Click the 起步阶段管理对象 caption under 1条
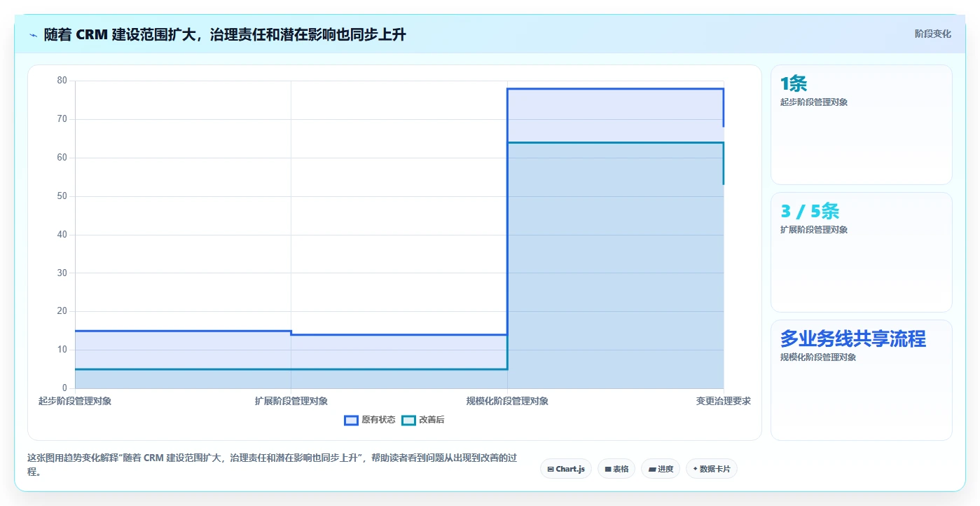This screenshot has height=506, width=980. click(x=814, y=102)
